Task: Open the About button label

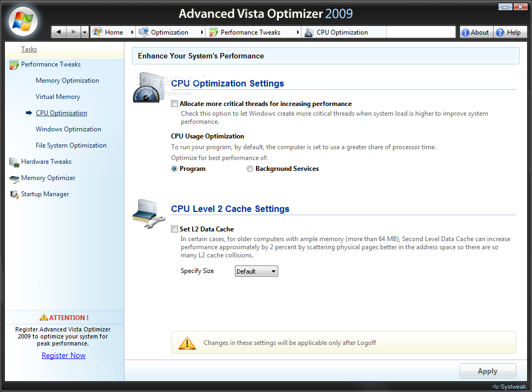Action: (480, 32)
